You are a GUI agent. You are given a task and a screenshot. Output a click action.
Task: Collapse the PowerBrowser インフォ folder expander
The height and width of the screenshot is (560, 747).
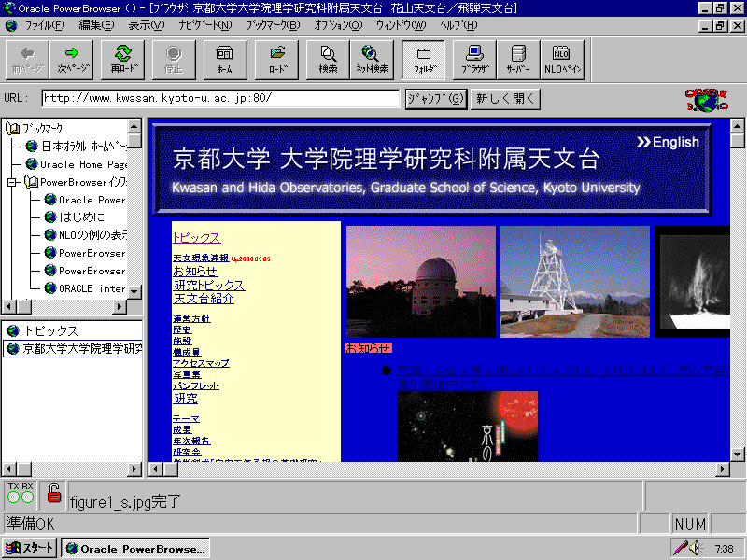12,182
